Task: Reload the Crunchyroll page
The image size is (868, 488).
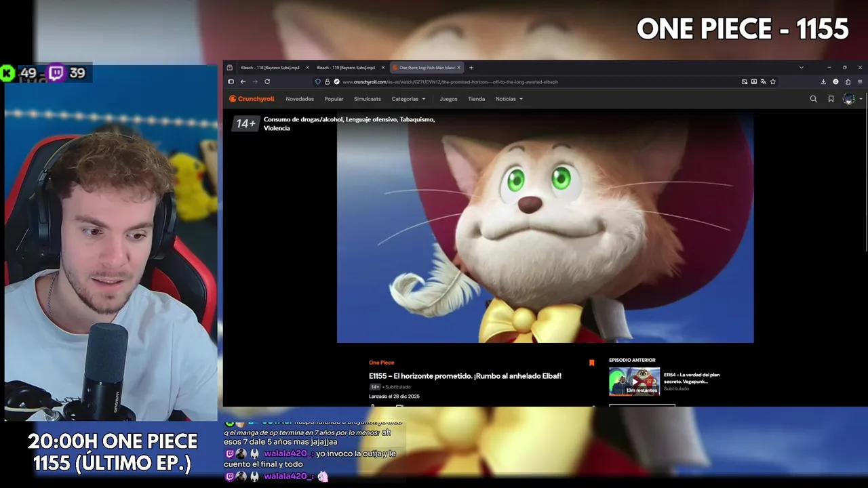Action: click(x=267, y=82)
